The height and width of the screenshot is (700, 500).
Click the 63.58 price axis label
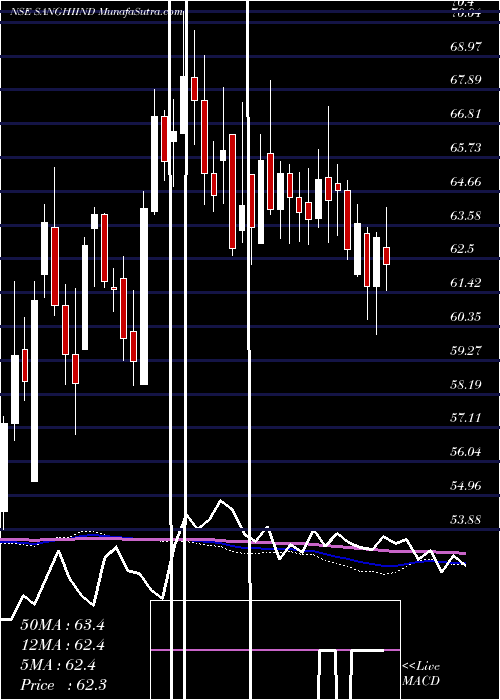466,216
